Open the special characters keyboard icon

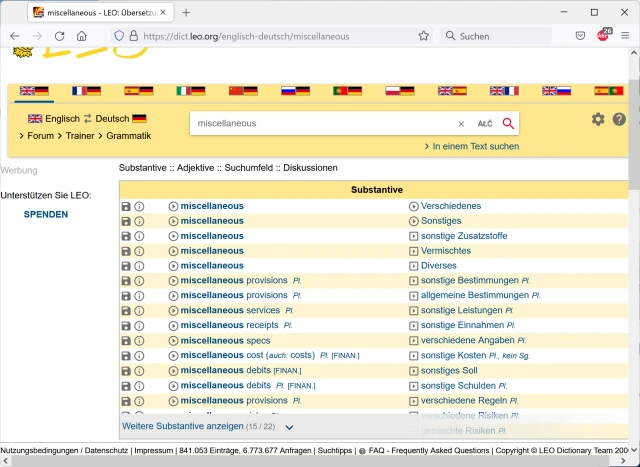[x=485, y=124]
